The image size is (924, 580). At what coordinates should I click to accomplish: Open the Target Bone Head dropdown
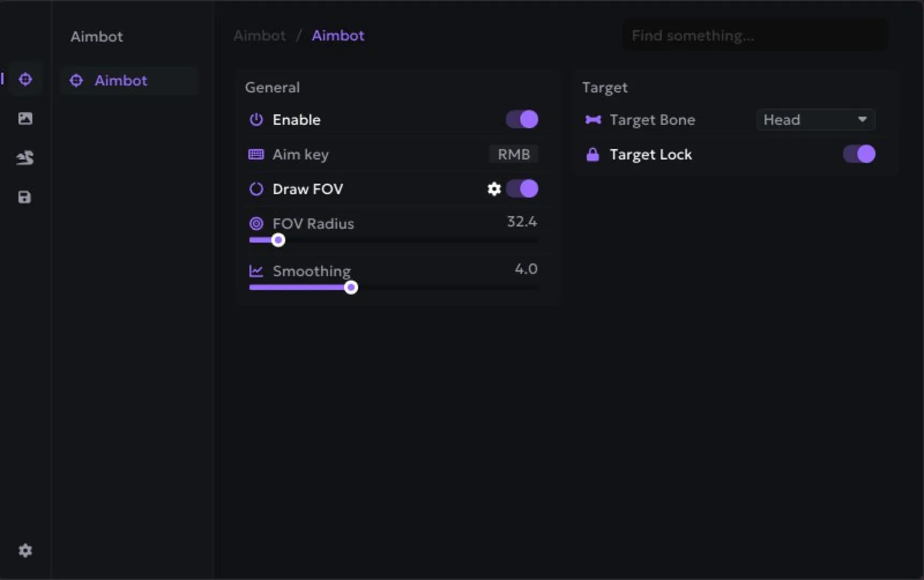(x=816, y=120)
